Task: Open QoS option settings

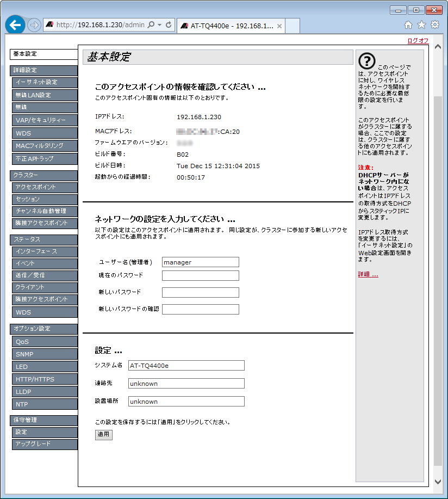Action: click(x=45, y=342)
